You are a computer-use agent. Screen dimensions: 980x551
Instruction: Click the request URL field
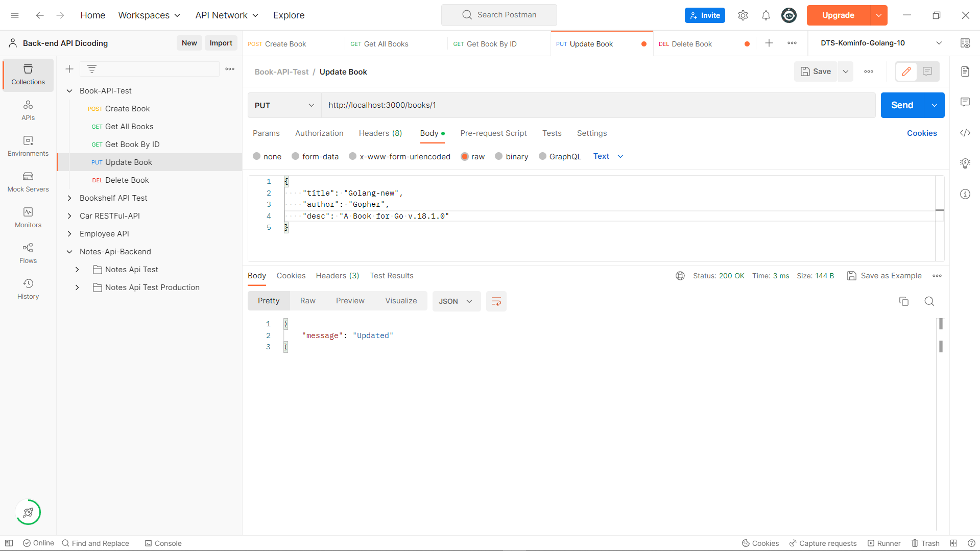[x=598, y=105]
